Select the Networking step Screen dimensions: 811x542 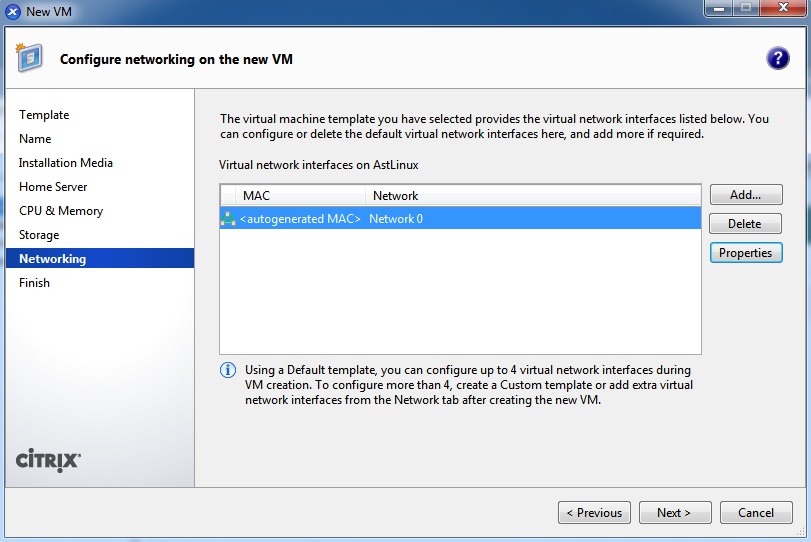tap(100, 259)
